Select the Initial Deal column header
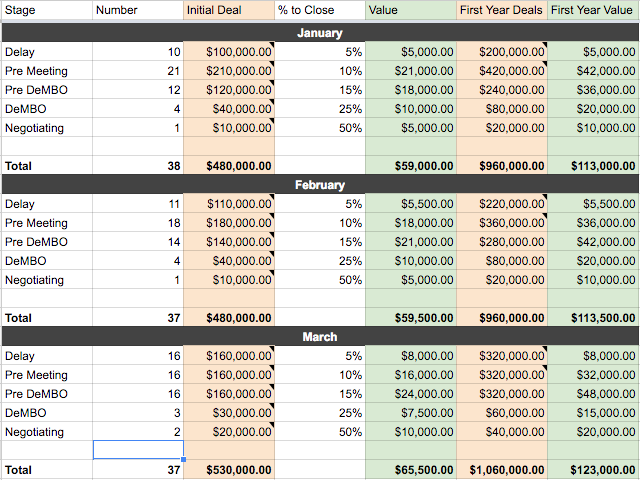The width and height of the screenshot is (640, 480). pos(229,10)
